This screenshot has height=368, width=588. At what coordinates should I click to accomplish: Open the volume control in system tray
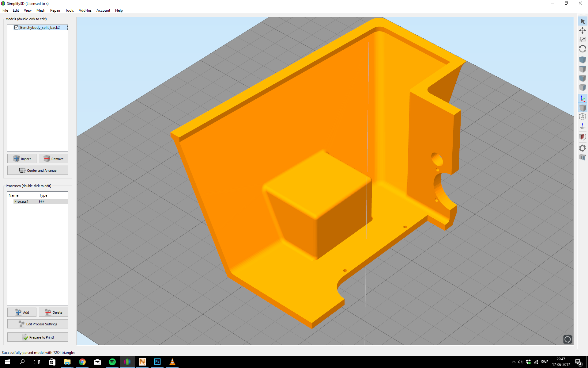pyautogui.click(x=521, y=362)
